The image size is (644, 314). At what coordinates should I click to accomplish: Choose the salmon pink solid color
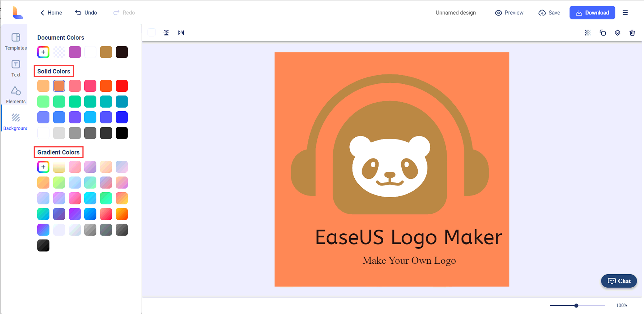tap(75, 86)
